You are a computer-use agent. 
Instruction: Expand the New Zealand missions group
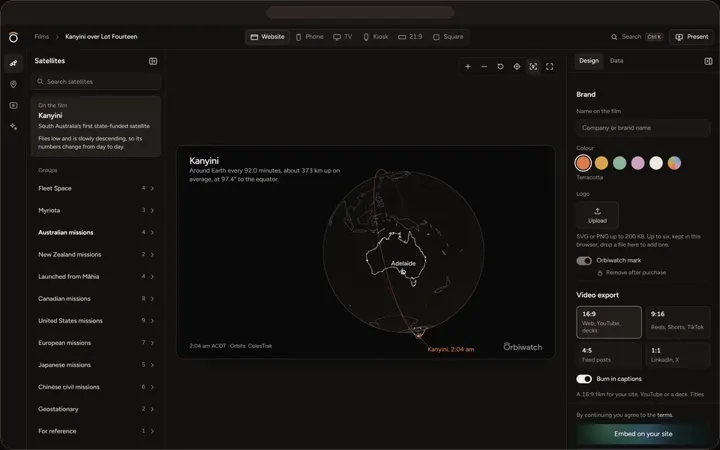[x=96, y=254]
